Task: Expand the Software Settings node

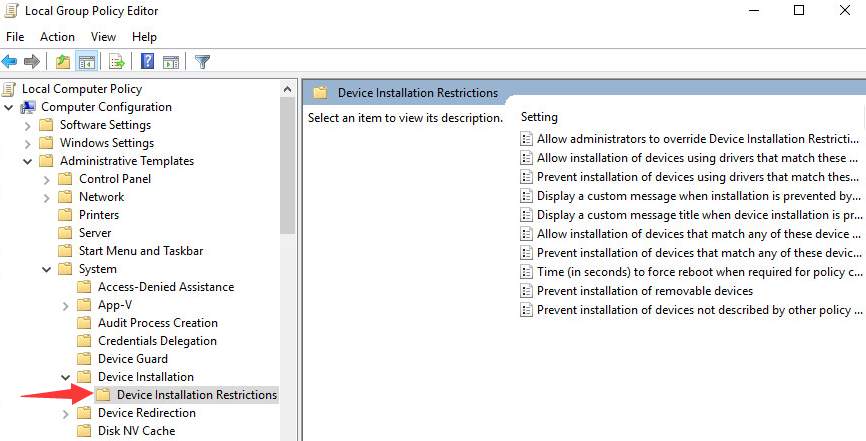Action: coord(28,125)
